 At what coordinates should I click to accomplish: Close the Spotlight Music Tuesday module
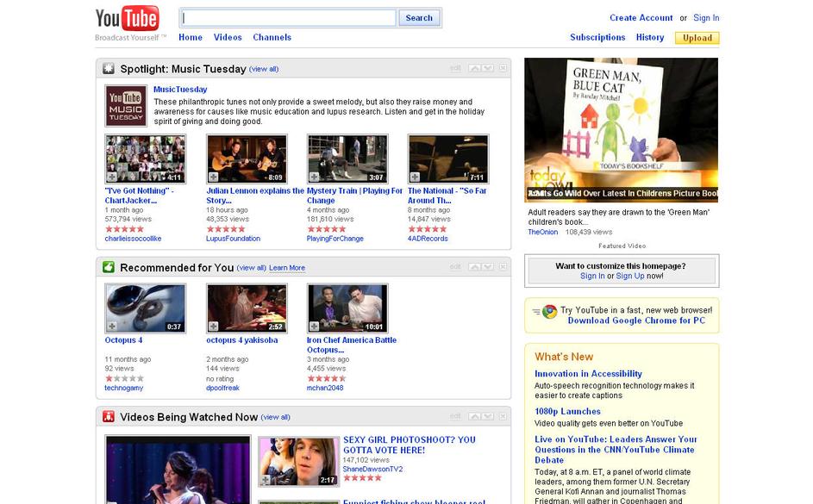[x=503, y=68]
